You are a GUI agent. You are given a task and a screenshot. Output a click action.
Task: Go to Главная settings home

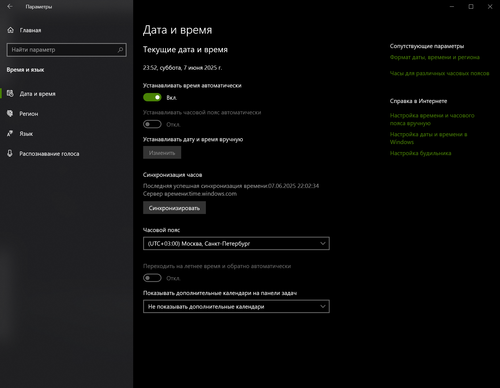click(x=67, y=30)
